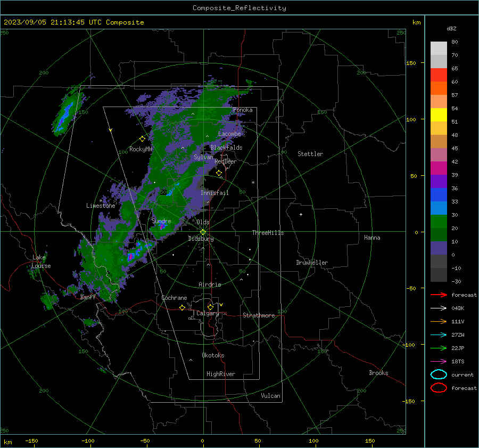The image size is (479, 448).
Task: Click the RockyMH label
Action: coord(141,149)
